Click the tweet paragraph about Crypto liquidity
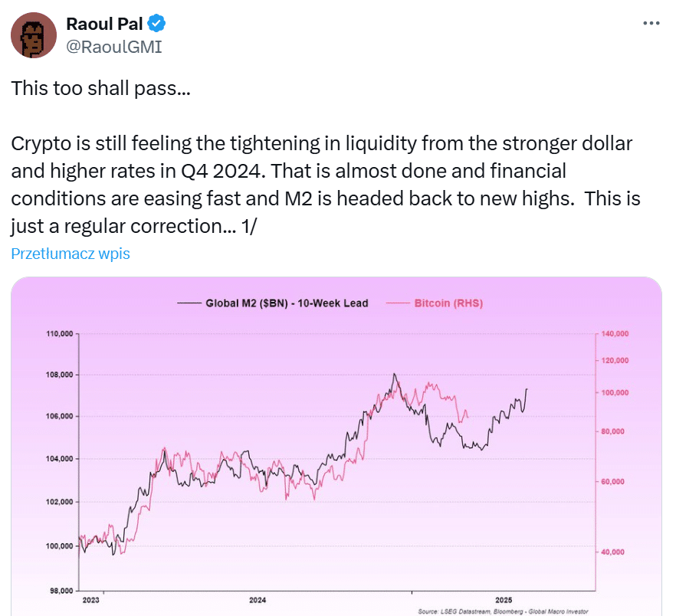The width and height of the screenshot is (676, 616). point(326,185)
